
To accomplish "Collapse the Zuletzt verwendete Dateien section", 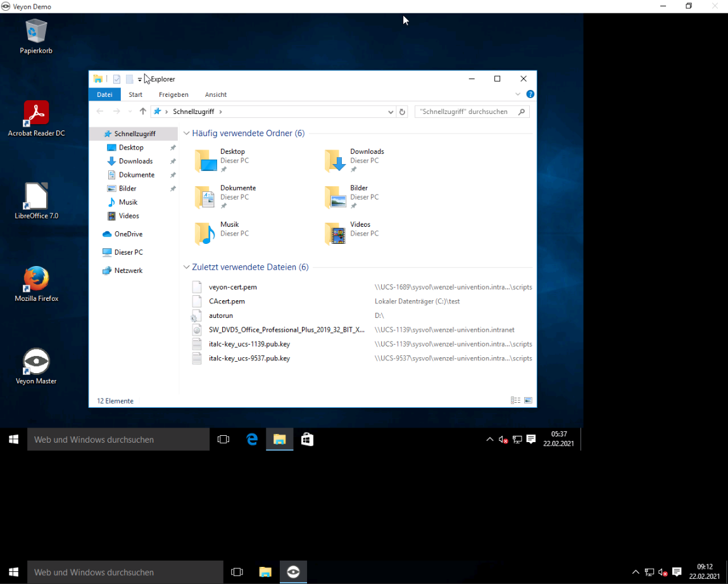I will click(x=187, y=267).
